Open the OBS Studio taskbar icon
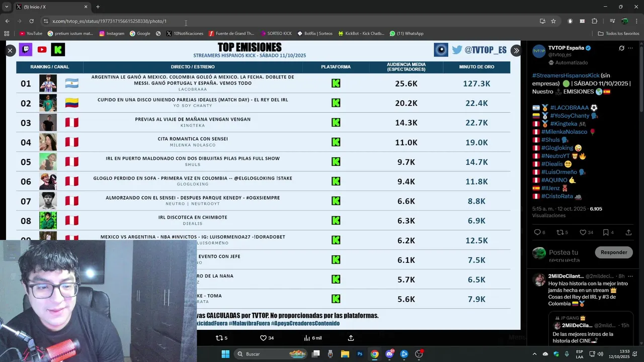This screenshot has width=644, height=362. [419, 354]
